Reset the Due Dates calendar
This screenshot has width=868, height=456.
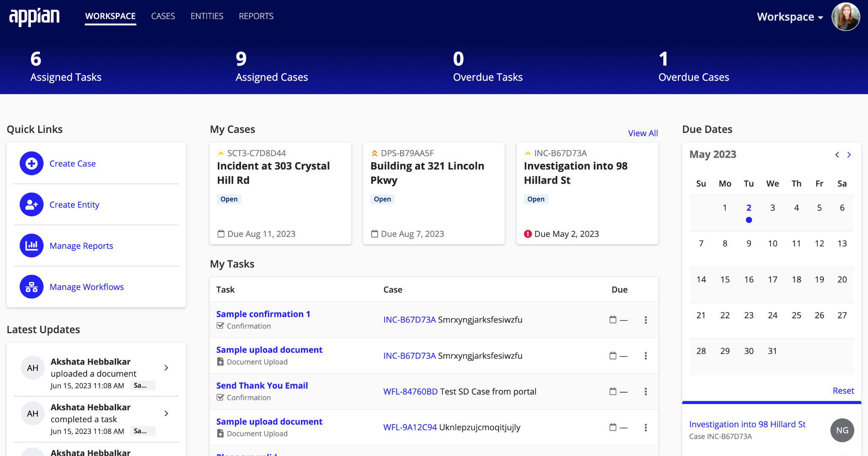click(843, 390)
